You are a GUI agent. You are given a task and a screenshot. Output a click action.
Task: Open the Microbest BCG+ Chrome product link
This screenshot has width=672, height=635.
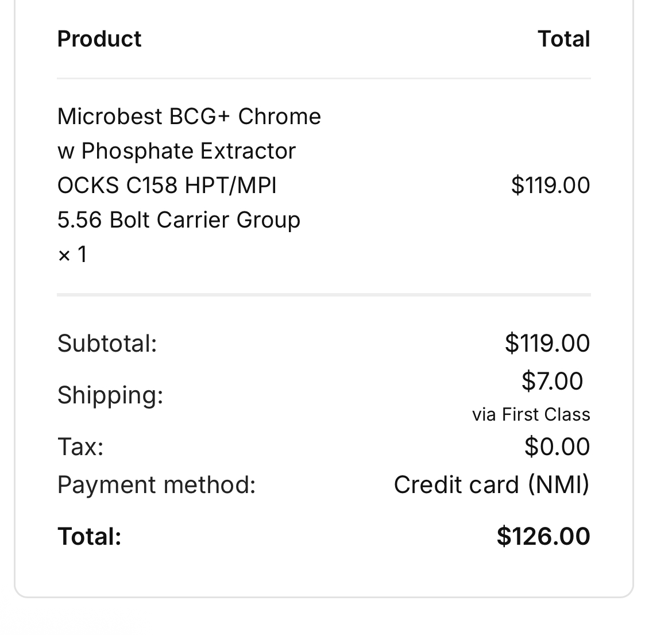(x=189, y=117)
